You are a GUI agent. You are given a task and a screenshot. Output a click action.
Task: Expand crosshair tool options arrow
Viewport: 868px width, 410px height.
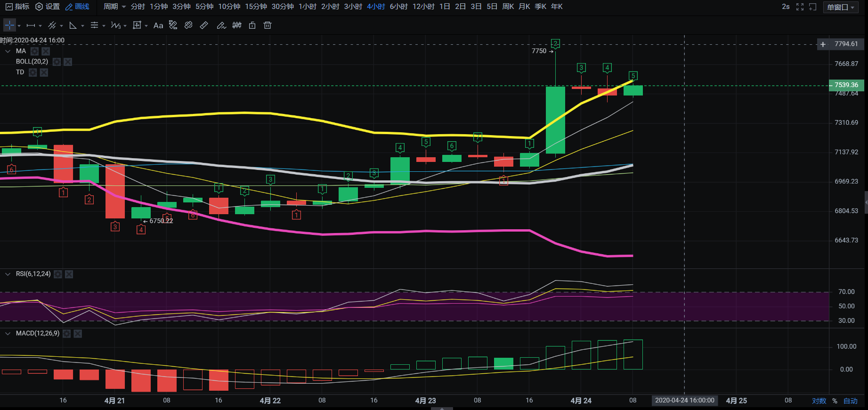19,26
